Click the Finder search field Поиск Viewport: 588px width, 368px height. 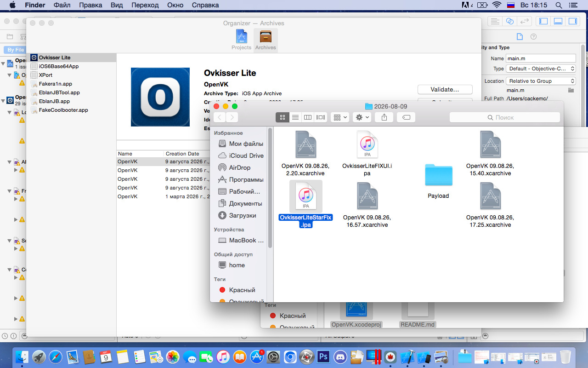coord(504,117)
